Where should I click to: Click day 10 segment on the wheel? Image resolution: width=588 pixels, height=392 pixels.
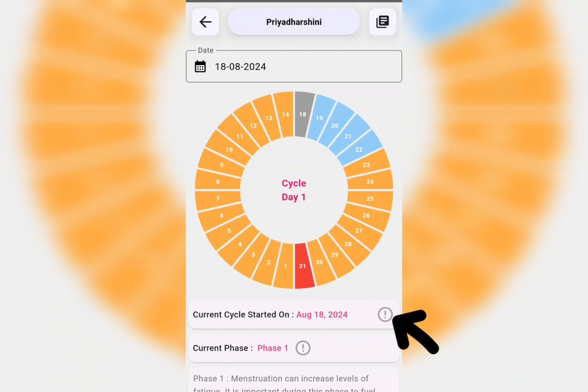[x=229, y=149]
